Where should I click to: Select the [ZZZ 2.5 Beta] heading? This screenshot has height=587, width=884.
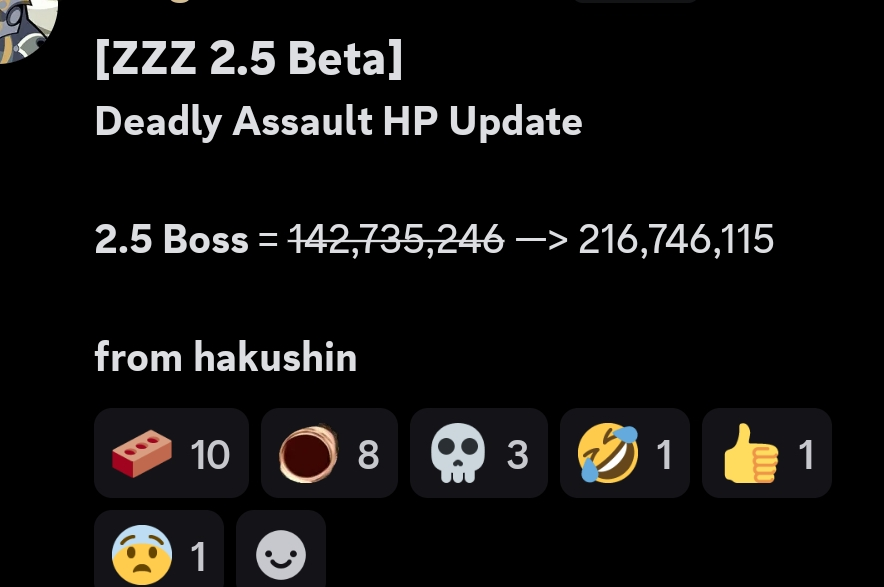(249, 58)
